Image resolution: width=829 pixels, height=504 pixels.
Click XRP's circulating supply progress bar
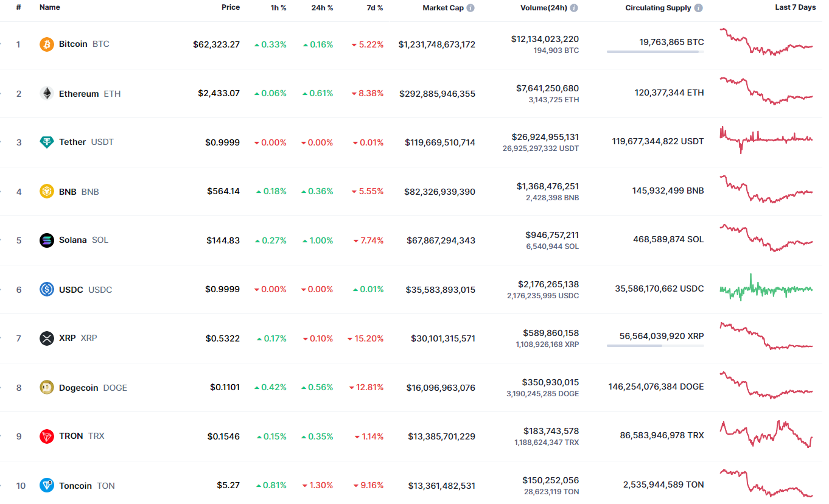tap(656, 346)
